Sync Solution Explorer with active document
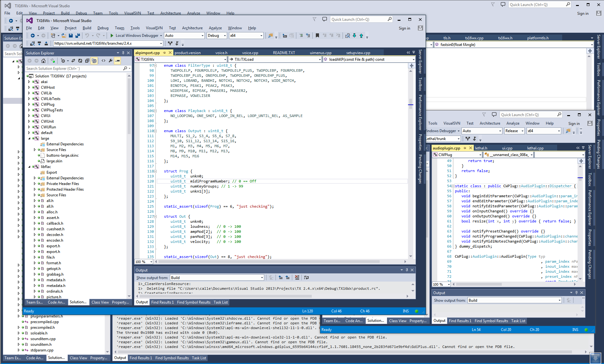The image size is (604, 364). [73, 61]
